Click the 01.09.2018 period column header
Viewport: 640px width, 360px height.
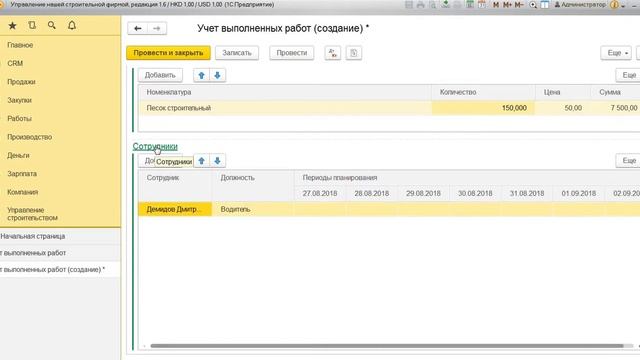tap(579, 193)
